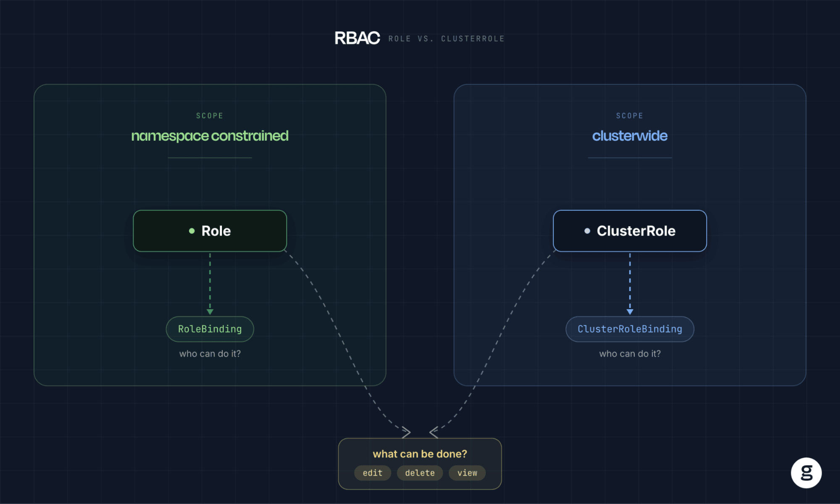The width and height of the screenshot is (840, 504).
Task: Click the edit tag
Action: [x=373, y=473]
